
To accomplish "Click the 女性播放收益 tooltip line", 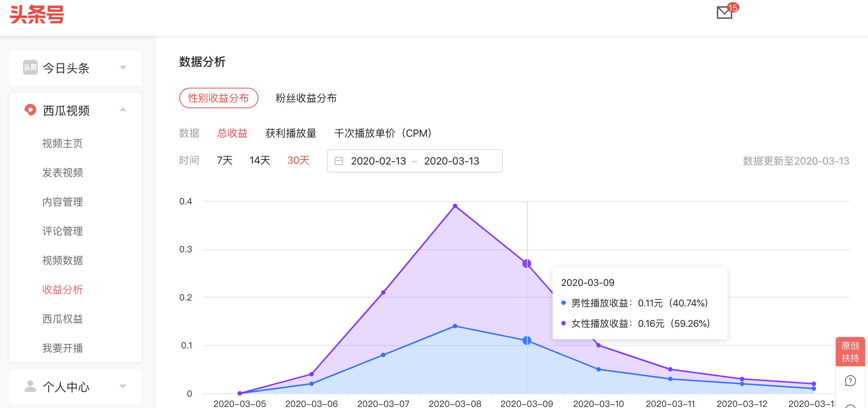I will [636, 324].
